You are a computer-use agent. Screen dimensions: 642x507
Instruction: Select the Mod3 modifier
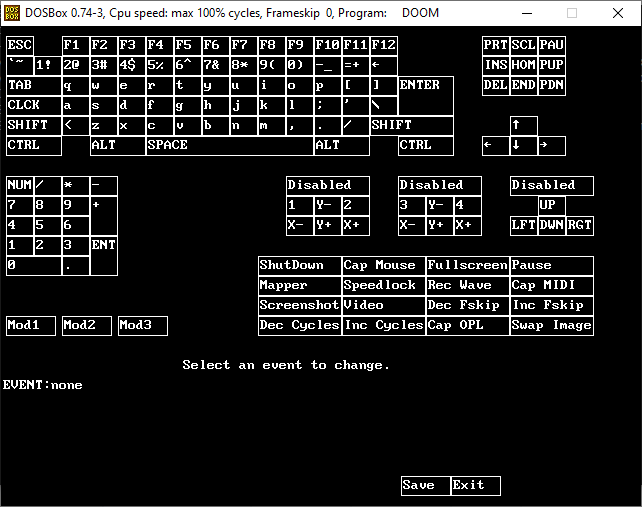point(143,326)
